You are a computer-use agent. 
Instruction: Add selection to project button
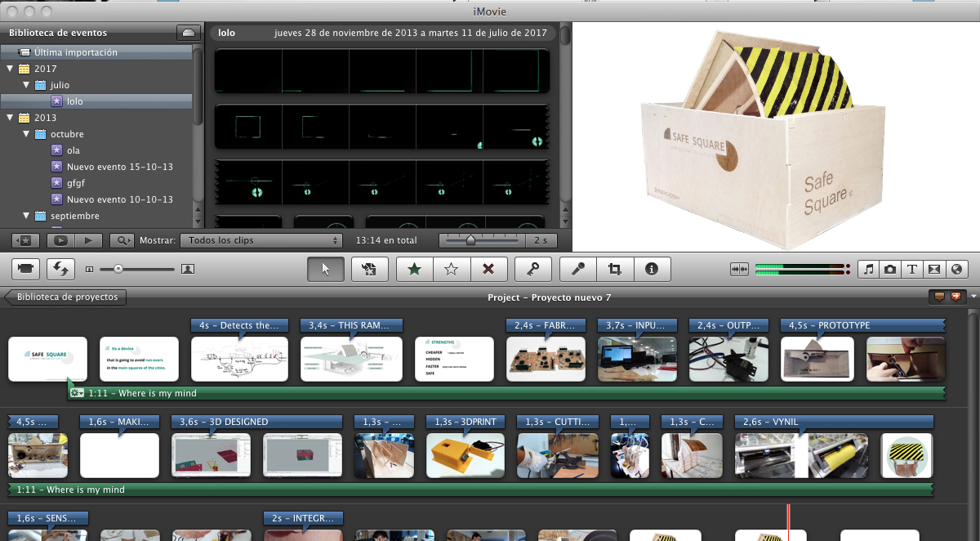pos(369,269)
